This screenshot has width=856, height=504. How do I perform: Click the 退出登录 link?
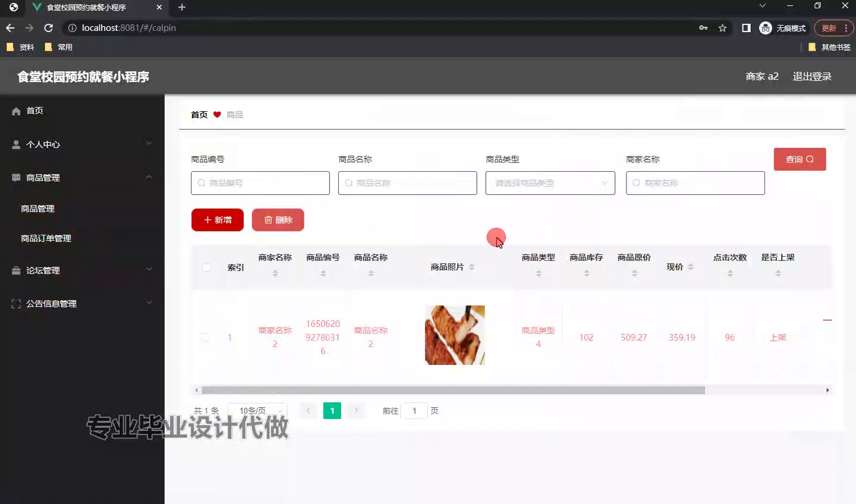[x=812, y=76]
